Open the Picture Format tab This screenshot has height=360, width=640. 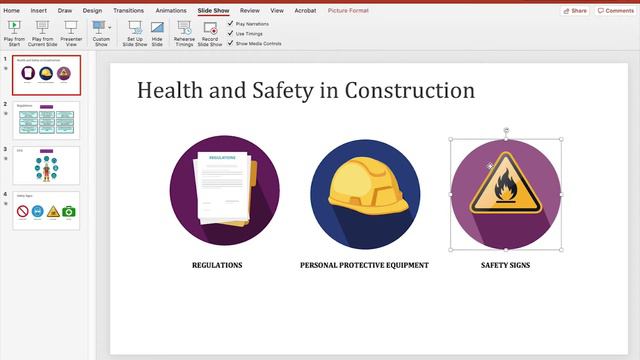tap(348, 11)
